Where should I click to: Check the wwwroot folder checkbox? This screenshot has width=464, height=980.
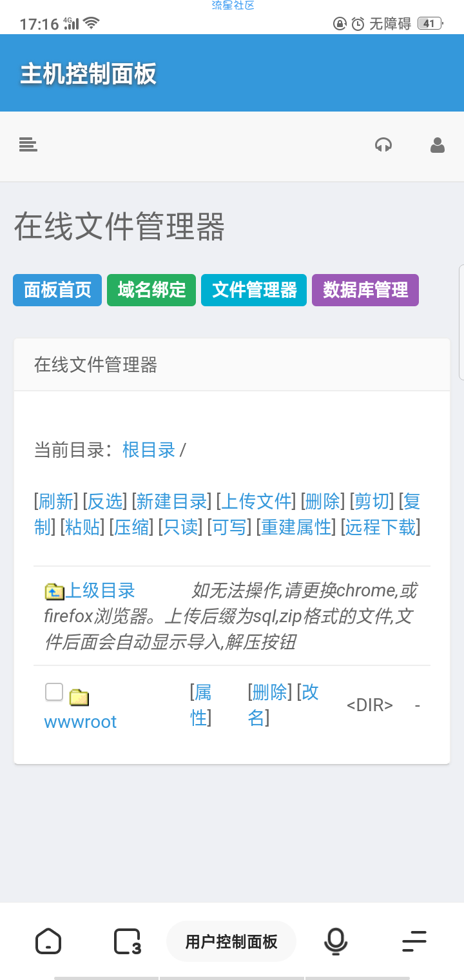[x=54, y=692]
